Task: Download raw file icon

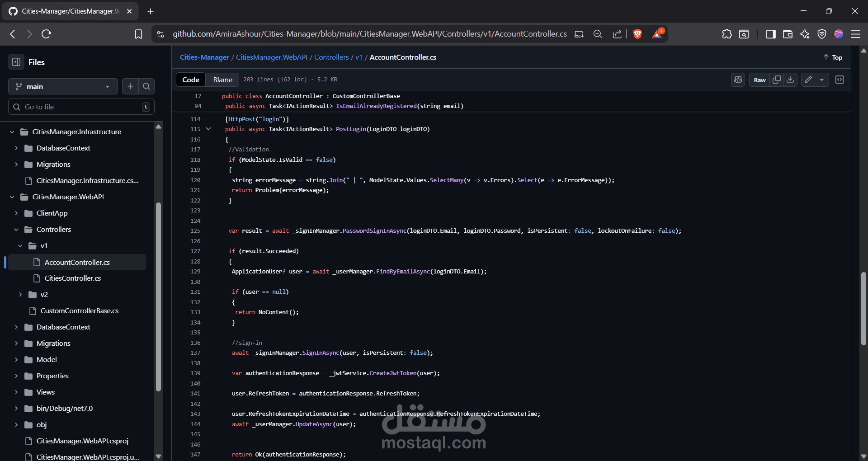Action: pos(790,80)
